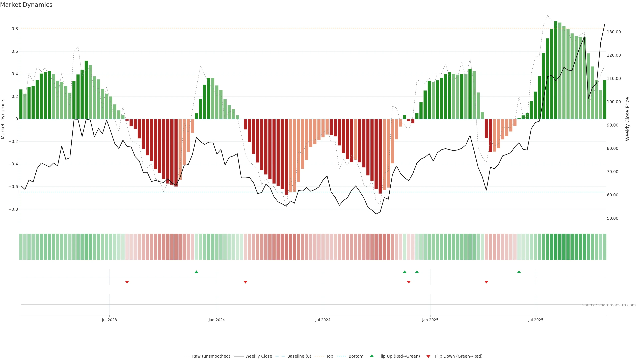The width and height of the screenshot is (644, 362).
Task: Click the green flip-up marker near June 2025
Action: point(519,272)
